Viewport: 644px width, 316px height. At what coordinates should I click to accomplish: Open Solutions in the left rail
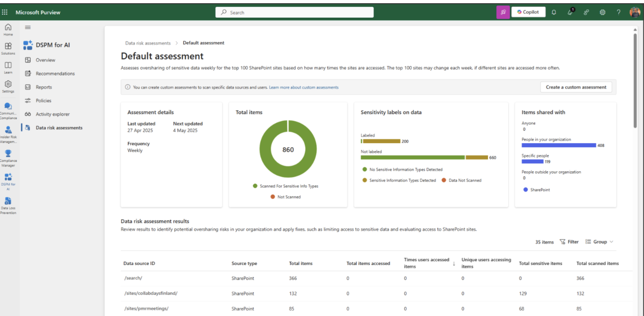pos(8,48)
